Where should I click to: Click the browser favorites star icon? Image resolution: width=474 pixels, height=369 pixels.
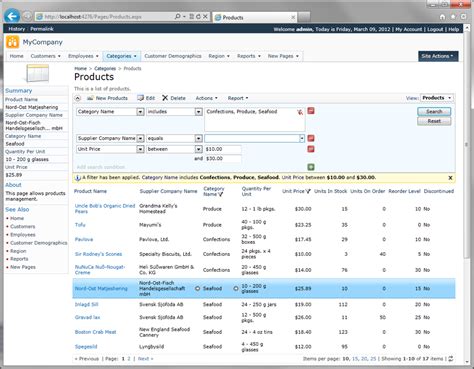coord(453,17)
